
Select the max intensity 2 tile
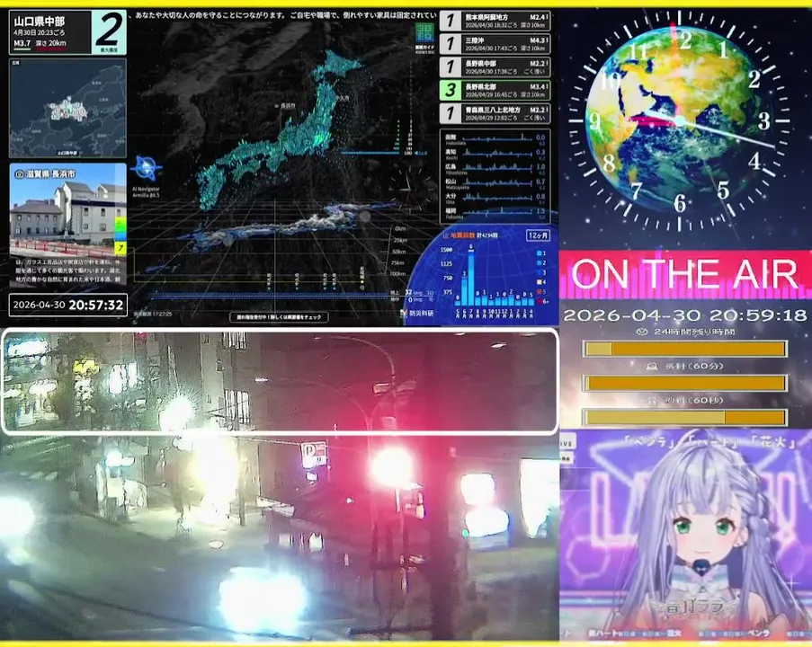coord(109,32)
